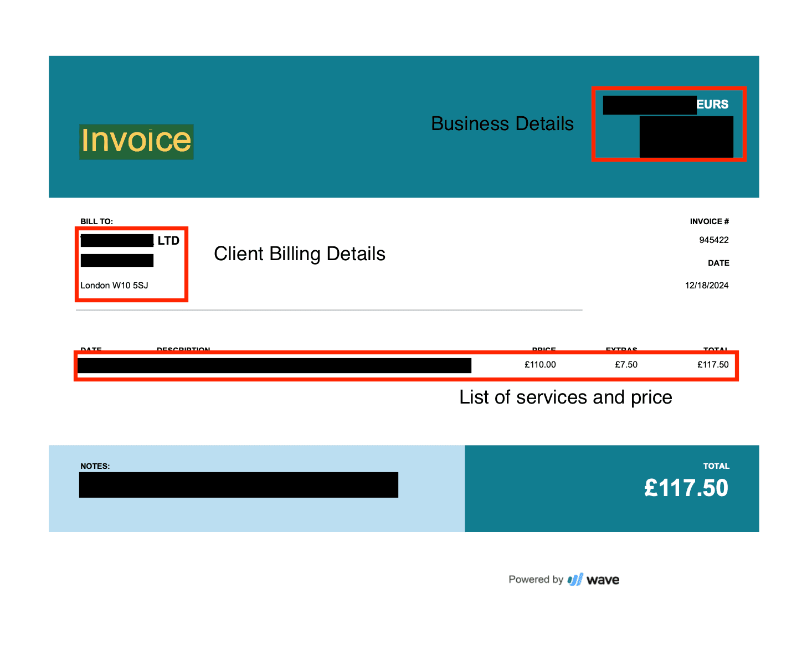
Task: Click the Wave logo icon
Action: (x=575, y=580)
